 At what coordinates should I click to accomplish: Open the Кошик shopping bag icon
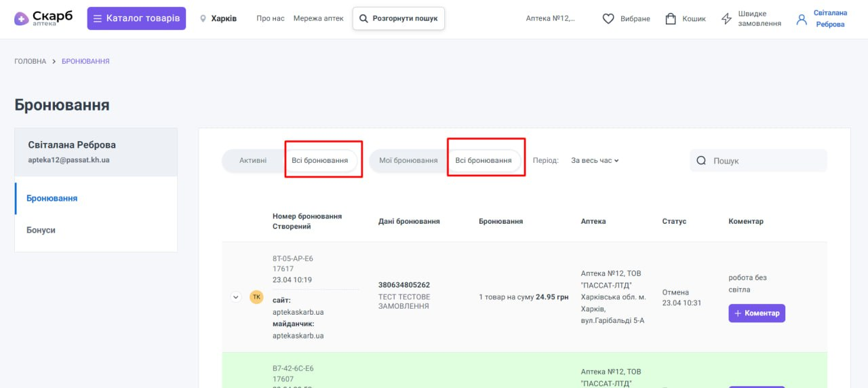671,19
